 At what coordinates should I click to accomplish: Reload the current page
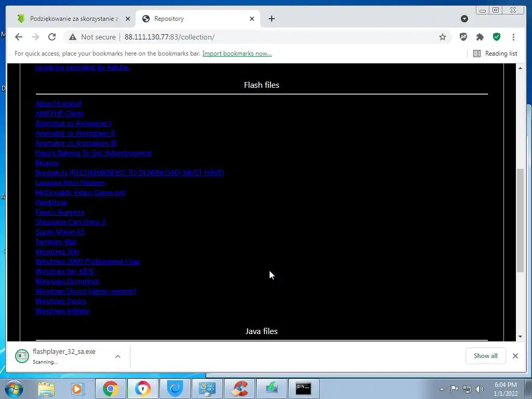point(52,37)
